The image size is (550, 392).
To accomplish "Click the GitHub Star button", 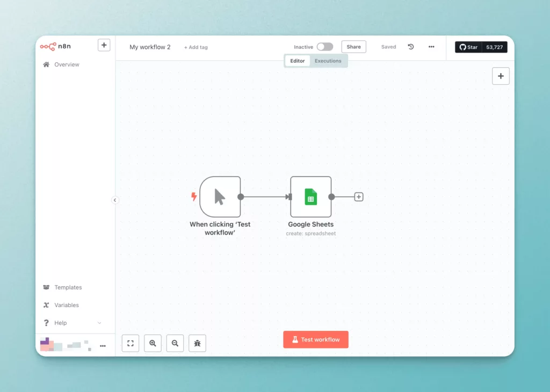I will 468,47.
